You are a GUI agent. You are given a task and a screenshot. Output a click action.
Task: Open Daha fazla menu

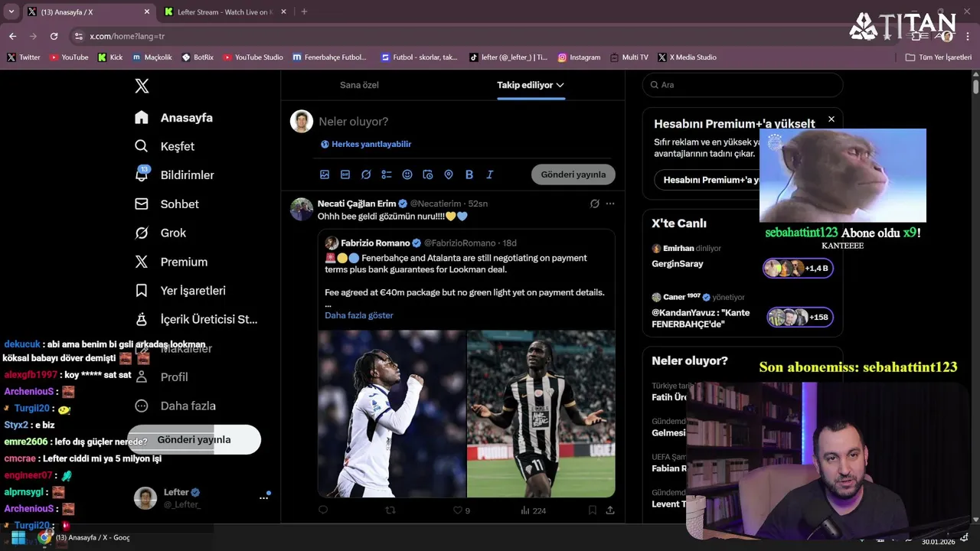tap(175, 406)
